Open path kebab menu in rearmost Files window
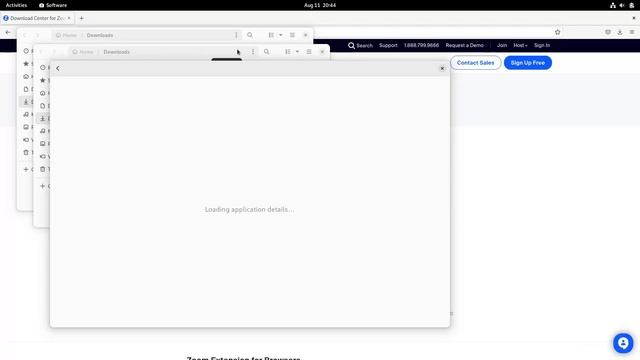The image size is (640, 360). click(x=236, y=35)
